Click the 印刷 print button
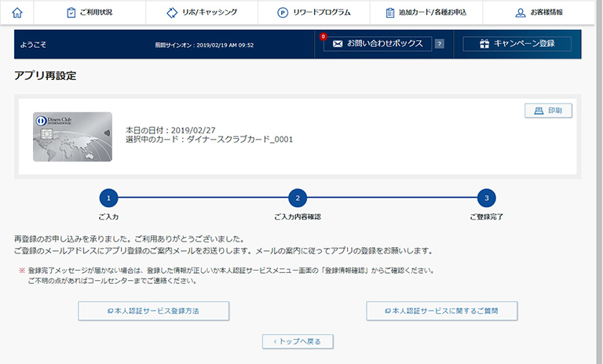 point(548,111)
